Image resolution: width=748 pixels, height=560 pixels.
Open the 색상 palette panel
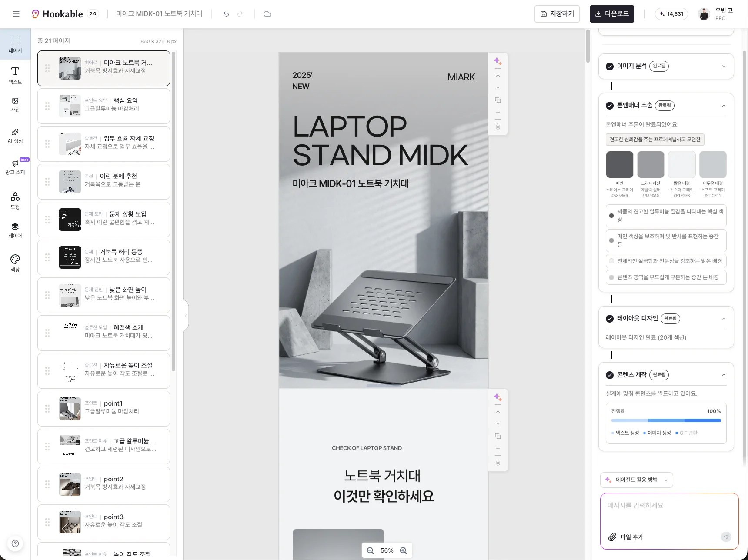pos(15,263)
